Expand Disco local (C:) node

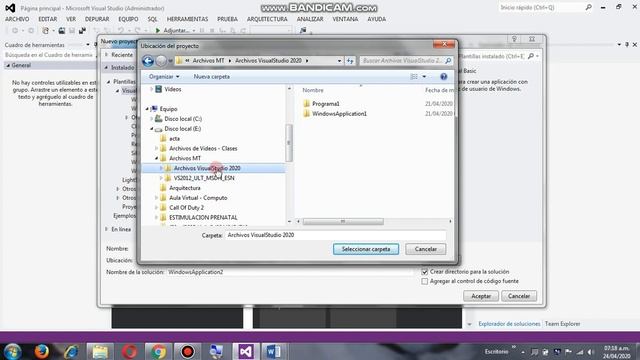pos(151,119)
